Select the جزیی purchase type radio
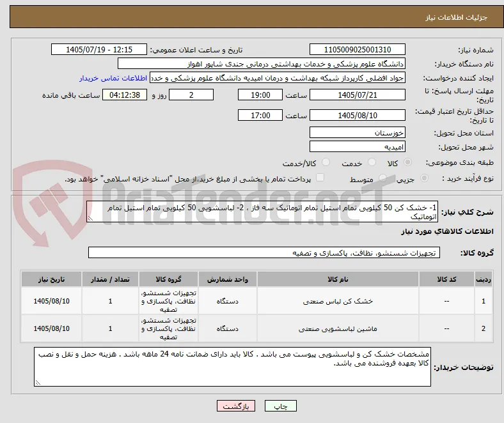The height and width of the screenshot is (423, 504). click(x=424, y=178)
